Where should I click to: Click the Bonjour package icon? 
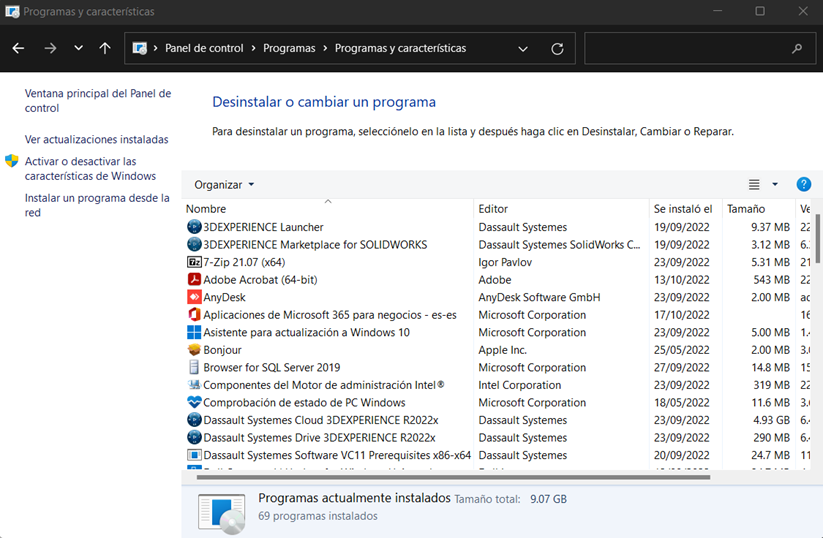(194, 350)
